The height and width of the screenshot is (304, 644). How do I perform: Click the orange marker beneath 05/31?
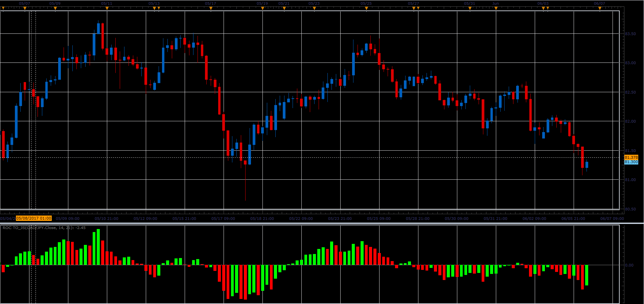pyautogui.click(x=470, y=8)
